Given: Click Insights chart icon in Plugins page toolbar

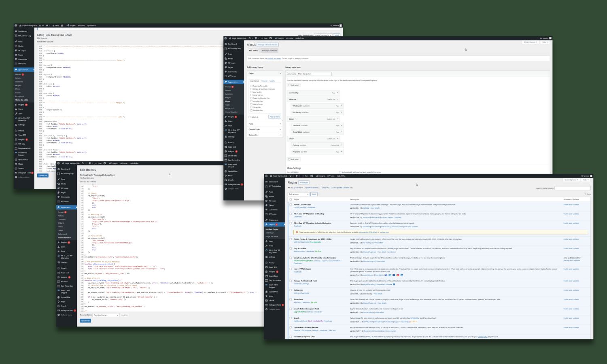Looking at the screenshot, I should pos(317,176).
